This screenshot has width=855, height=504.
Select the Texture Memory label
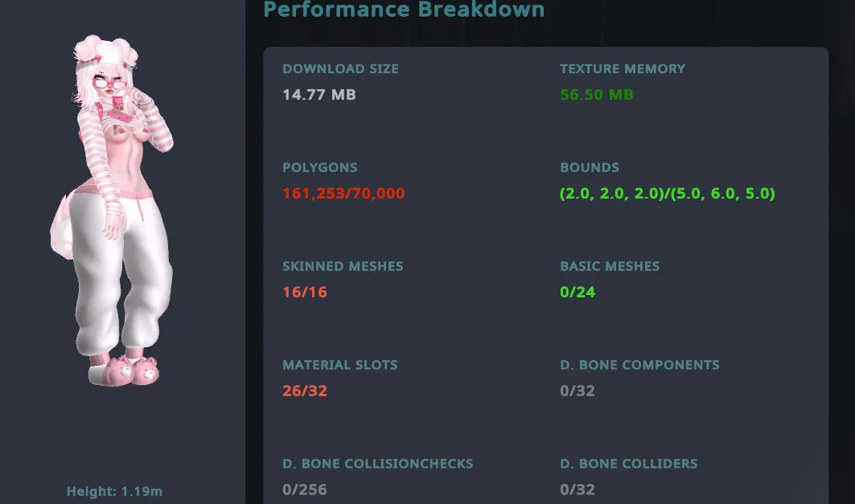pyautogui.click(x=623, y=68)
